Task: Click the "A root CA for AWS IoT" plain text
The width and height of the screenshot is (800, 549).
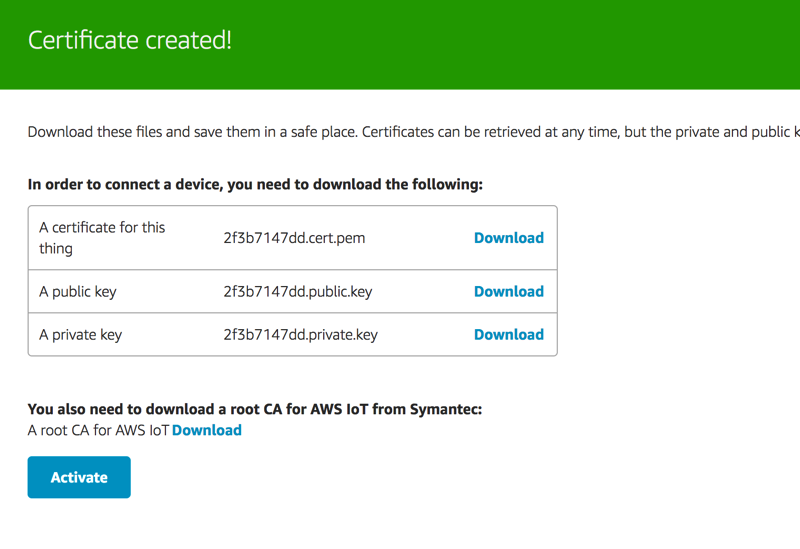Action: pos(98,430)
